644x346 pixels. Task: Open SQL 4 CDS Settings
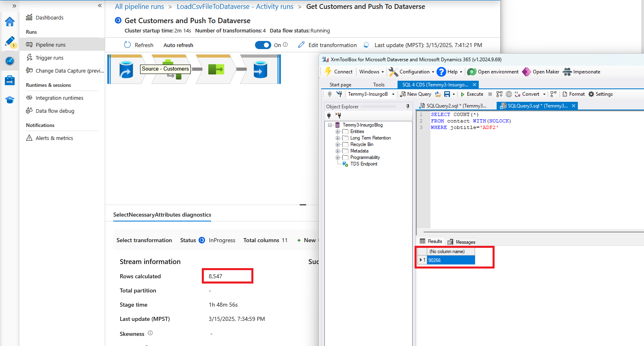tap(601, 94)
